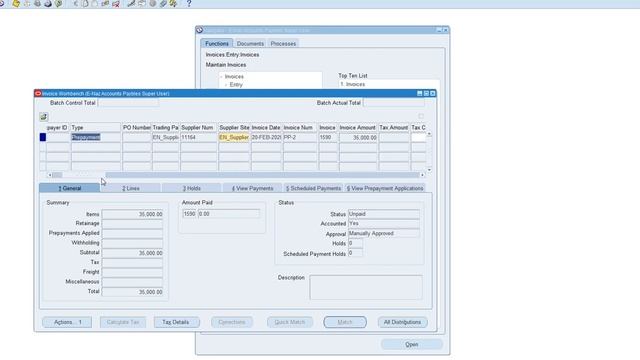Switch to the Holds tab

(x=191, y=188)
